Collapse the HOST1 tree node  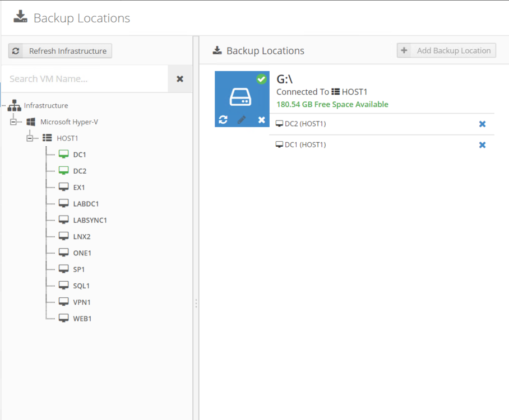pos(30,138)
